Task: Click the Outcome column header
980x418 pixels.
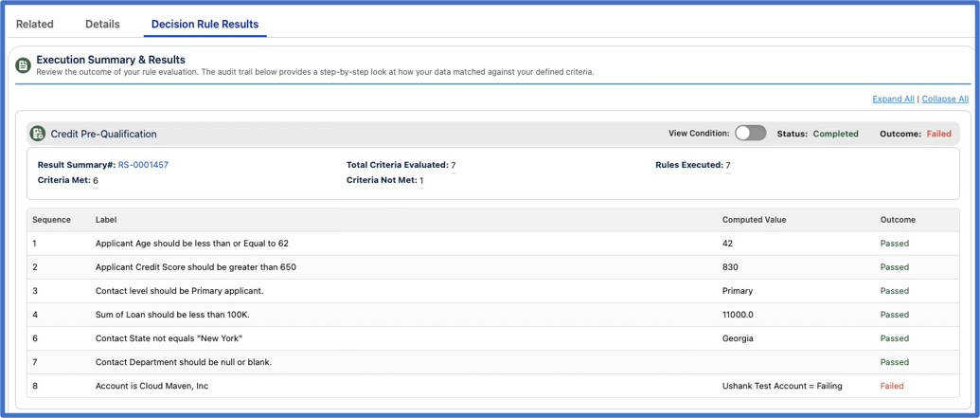Action: pos(898,220)
